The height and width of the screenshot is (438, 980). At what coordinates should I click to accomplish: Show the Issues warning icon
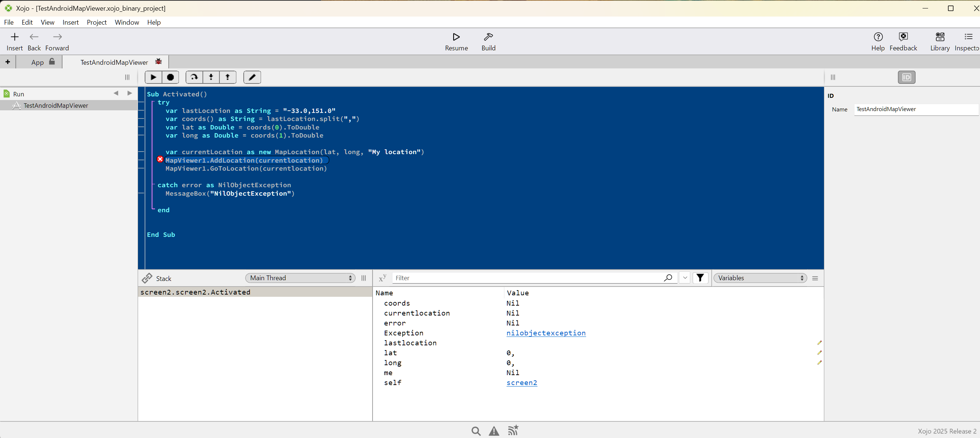494,431
